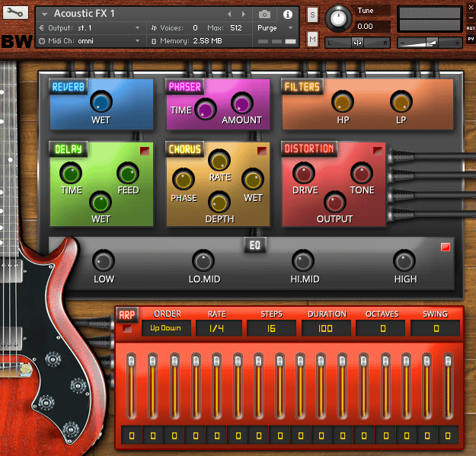Screen dimensions: 476x456
Task: Toggle the EQ power switch
Action: tap(446, 247)
